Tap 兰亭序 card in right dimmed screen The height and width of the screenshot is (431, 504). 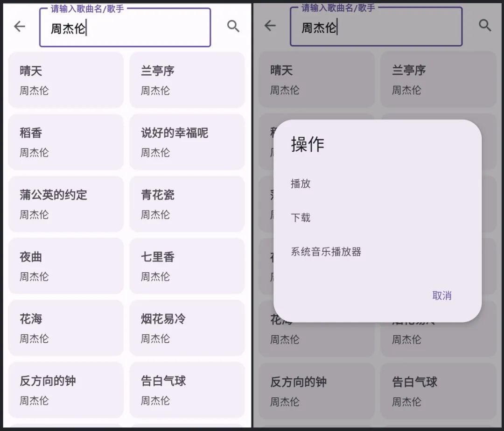(x=438, y=79)
